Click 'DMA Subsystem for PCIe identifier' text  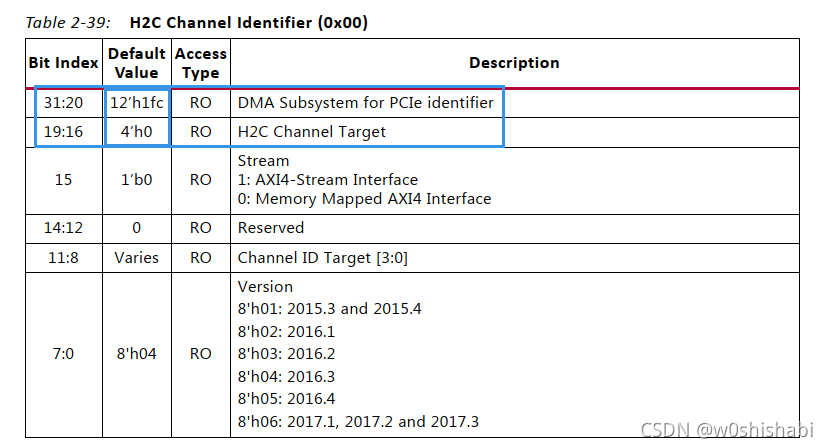pyautogui.click(x=365, y=103)
